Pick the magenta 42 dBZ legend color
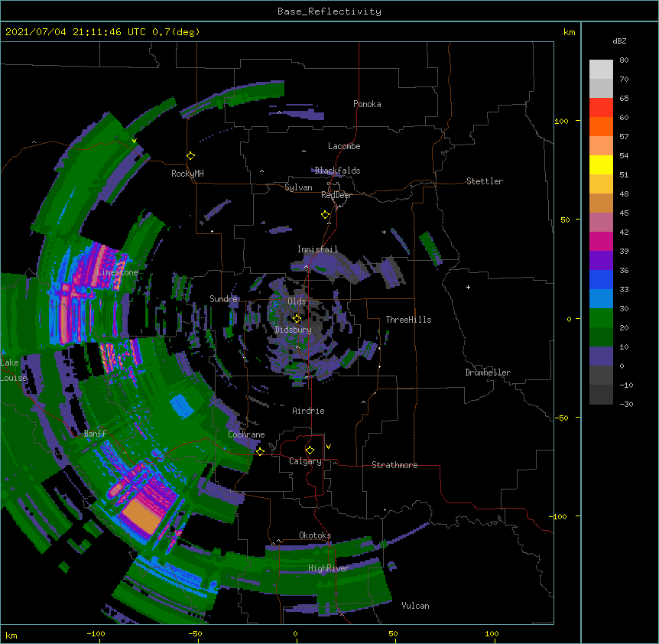Image resolution: width=659 pixels, height=644 pixels. click(601, 241)
